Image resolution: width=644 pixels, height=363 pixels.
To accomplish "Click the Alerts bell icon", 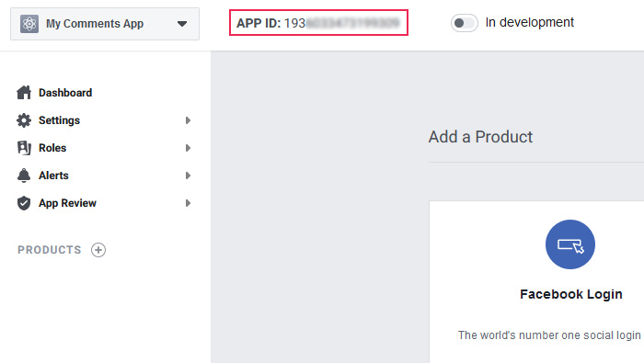I will tap(24, 176).
